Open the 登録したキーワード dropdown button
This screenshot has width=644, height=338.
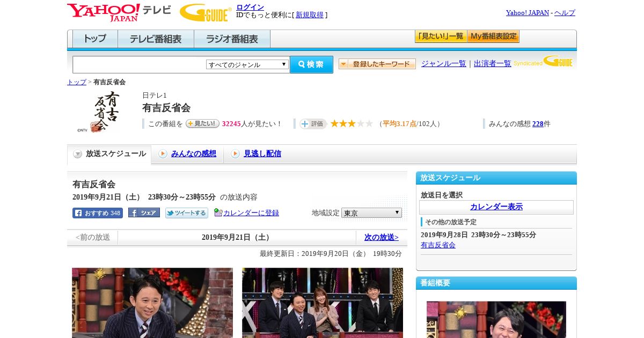[x=377, y=64]
